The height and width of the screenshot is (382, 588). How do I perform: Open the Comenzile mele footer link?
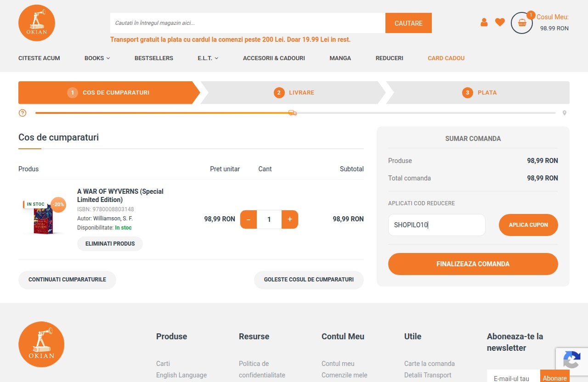coord(345,375)
